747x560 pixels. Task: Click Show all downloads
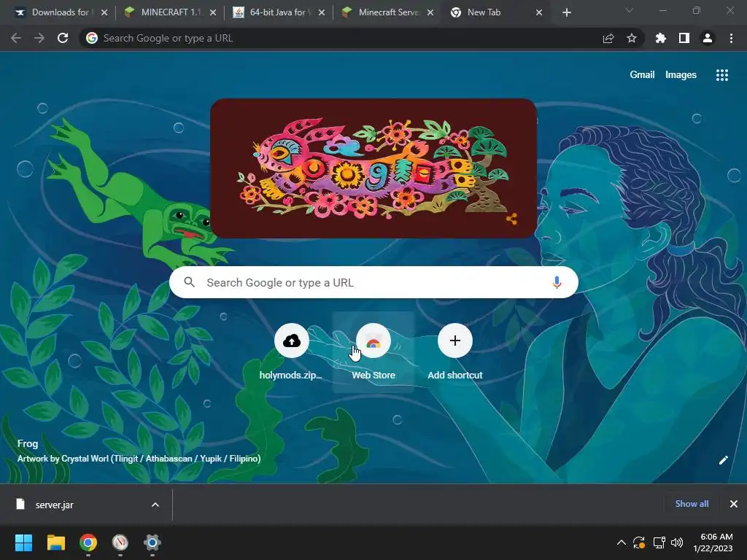click(692, 504)
